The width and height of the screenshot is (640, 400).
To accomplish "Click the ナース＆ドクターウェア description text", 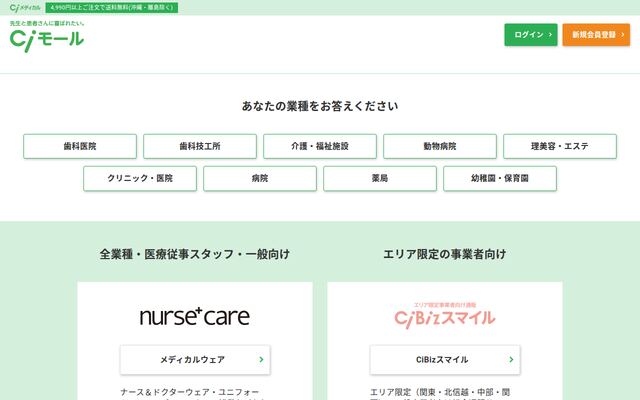I will pyautogui.click(x=192, y=394).
